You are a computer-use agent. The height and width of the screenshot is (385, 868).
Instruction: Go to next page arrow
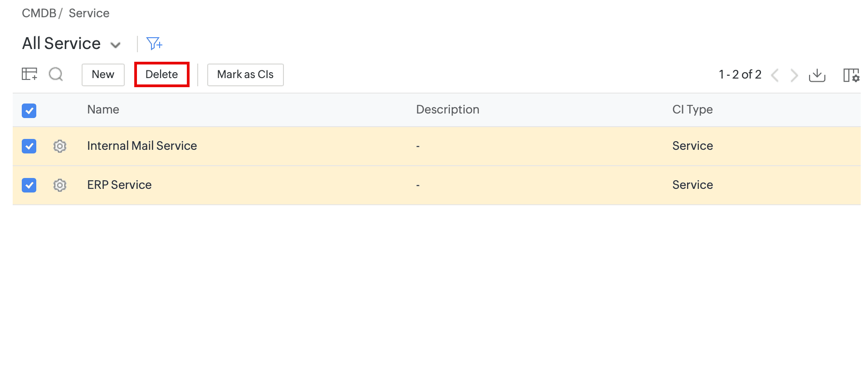click(794, 75)
